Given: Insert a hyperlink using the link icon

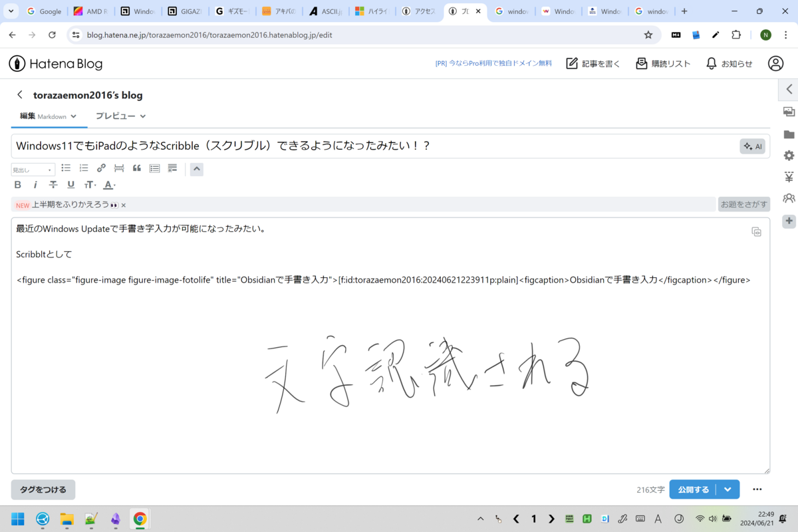Looking at the screenshot, I should pyautogui.click(x=101, y=169).
